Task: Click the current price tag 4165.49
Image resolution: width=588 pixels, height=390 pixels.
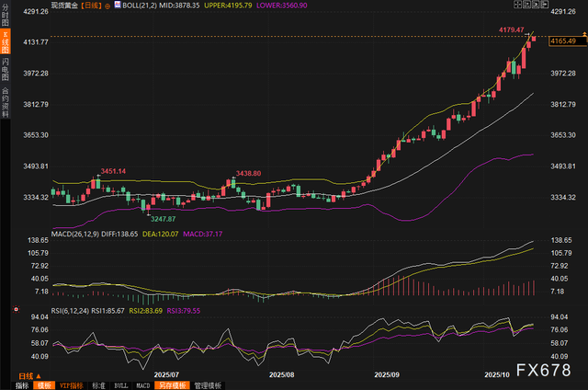Action: (563, 41)
